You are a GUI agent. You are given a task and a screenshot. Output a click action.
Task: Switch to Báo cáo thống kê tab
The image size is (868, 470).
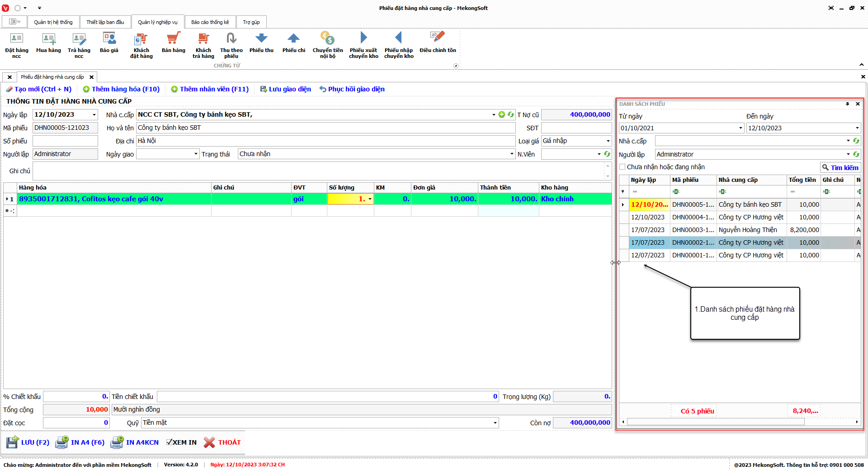(x=210, y=22)
